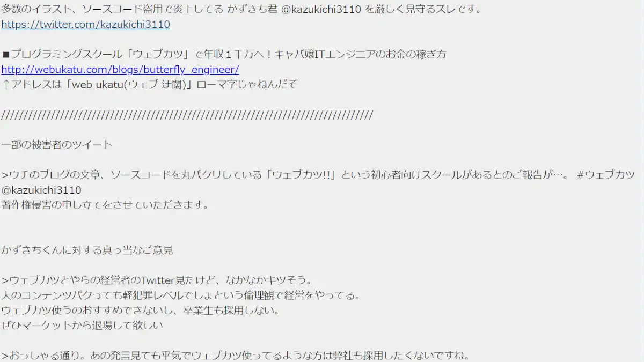644x362 pixels.
Task: Click the quote line starting >ウチのブログの文章
Action: coord(318,175)
